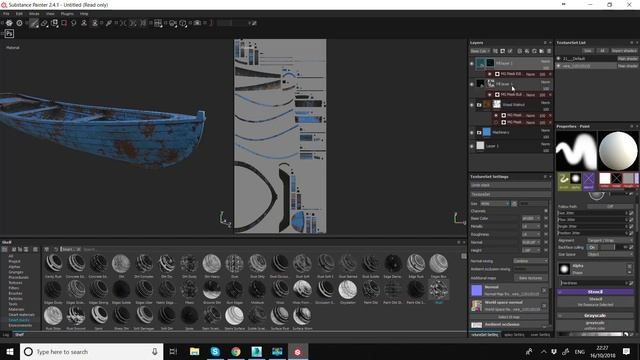Select the Rust smart mask in shelf
Screen dimensions: 640x360
438,290
